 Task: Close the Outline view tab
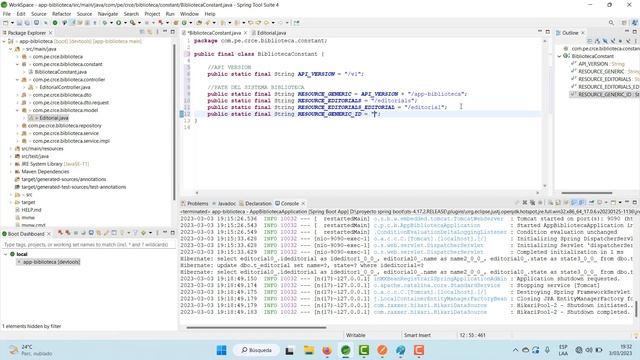coord(583,33)
